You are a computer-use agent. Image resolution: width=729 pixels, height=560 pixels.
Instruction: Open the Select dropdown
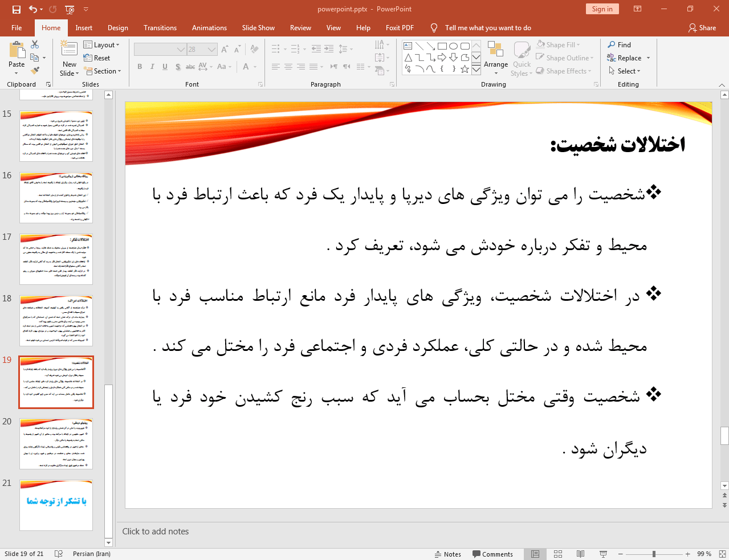point(625,71)
